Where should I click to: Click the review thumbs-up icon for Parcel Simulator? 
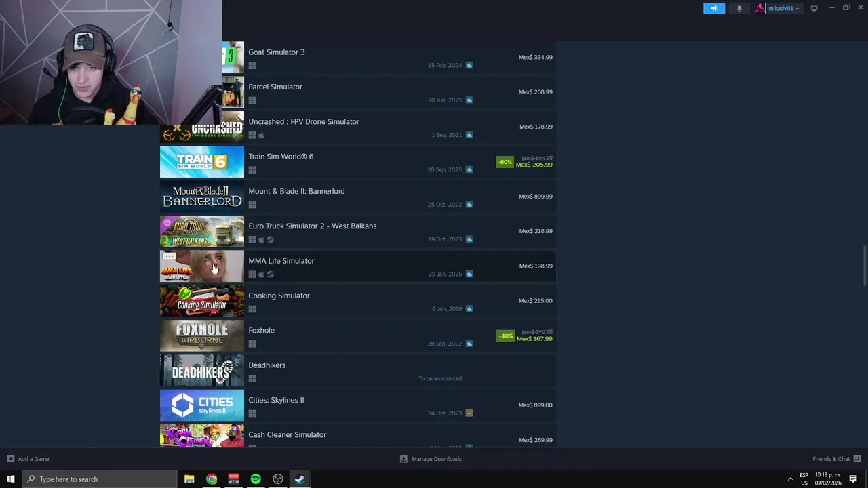pos(469,100)
